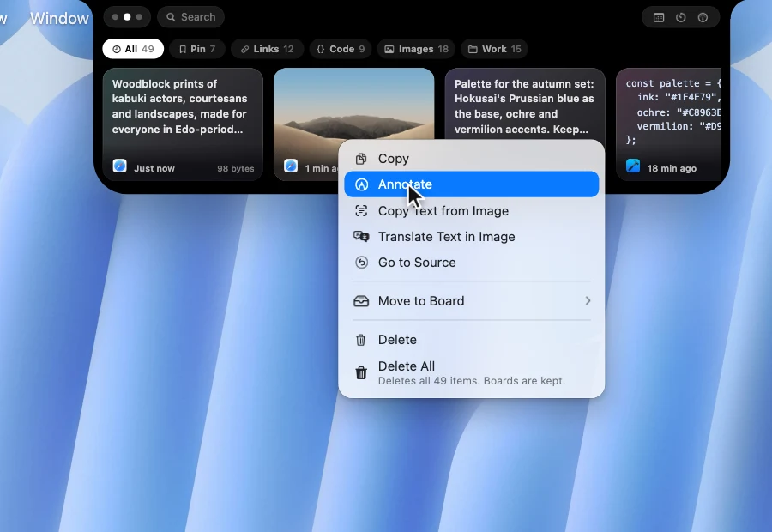
Task: Switch to the Pin 7 tab
Action: pos(197,49)
